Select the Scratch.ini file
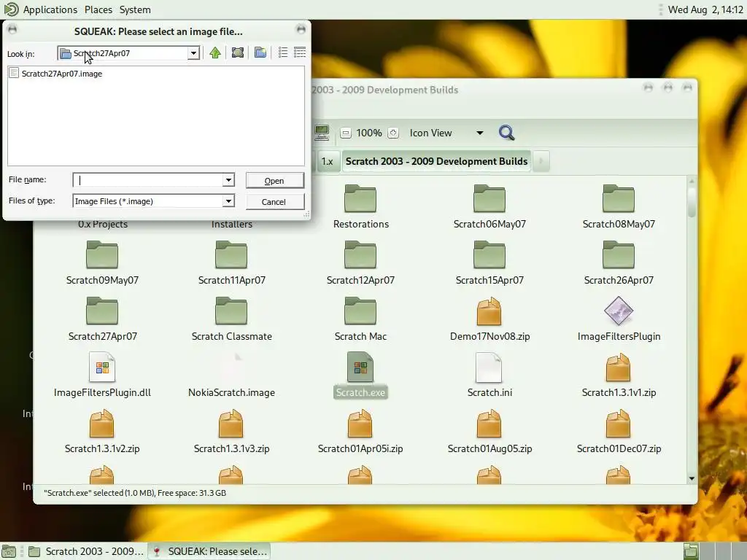747x560 pixels. (x=489, y=375)
